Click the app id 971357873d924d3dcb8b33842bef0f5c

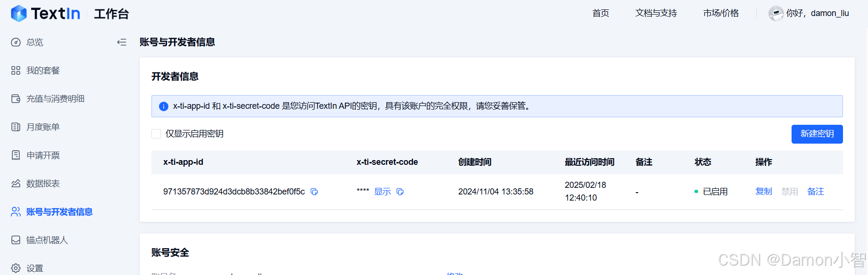pyautogui.click(x=234, y=192)
